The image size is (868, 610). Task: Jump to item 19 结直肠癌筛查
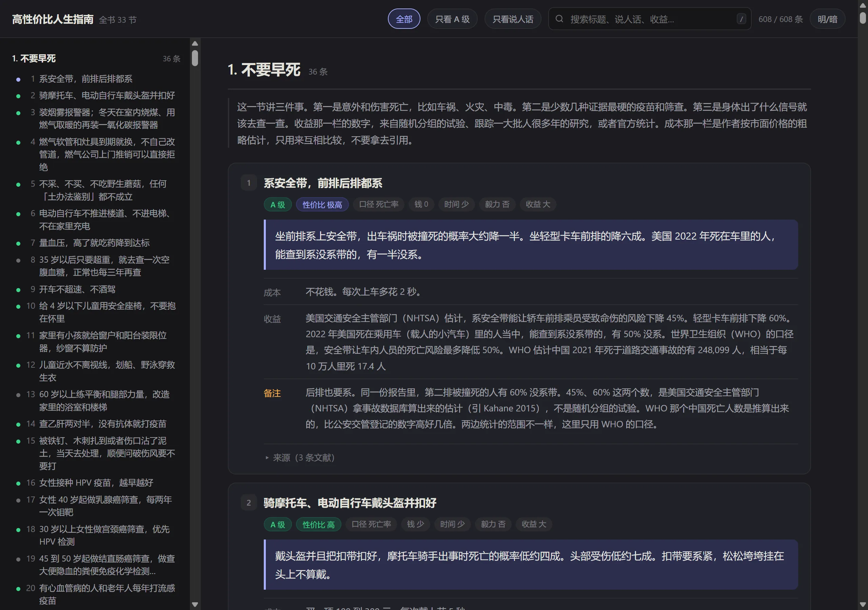(x=96, y=565)
